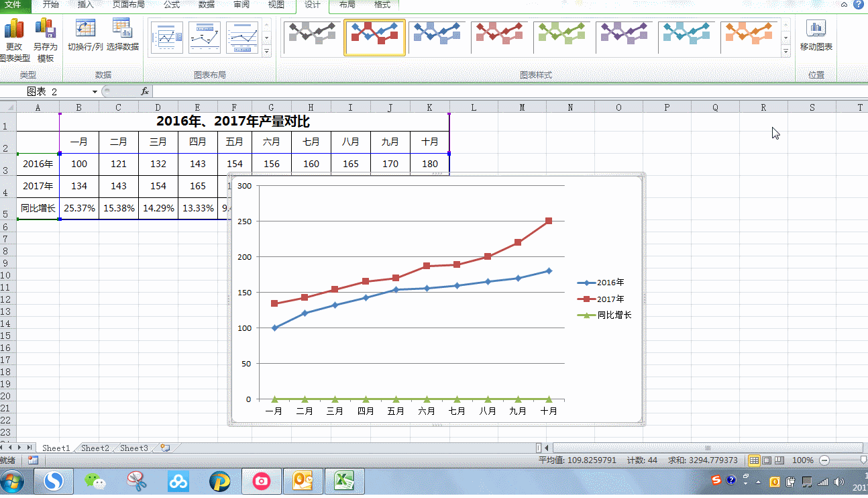This screenshot has height=498, width=868.
Task: Switch to the Sheet2 worksheet tab
Action: 95,448
